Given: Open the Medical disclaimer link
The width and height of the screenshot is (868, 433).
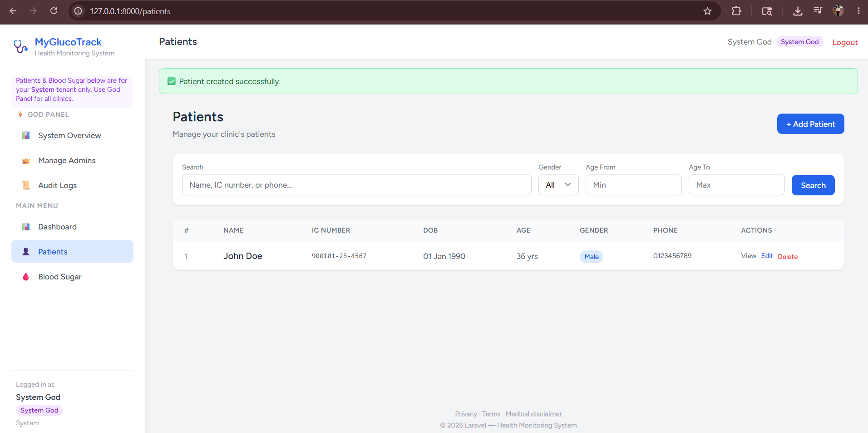Looking at the screenshot, I should 533,414.
